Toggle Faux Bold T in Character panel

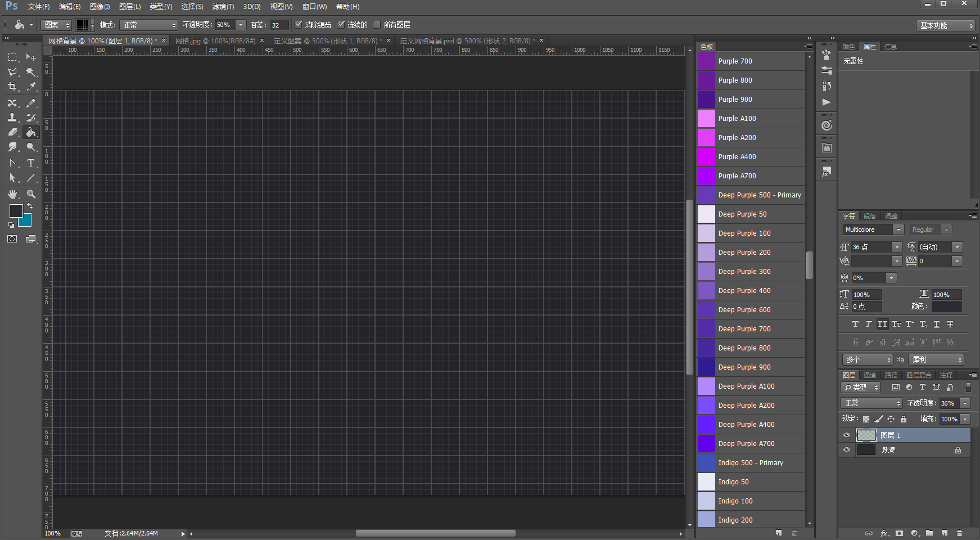(x=855, y=325)
